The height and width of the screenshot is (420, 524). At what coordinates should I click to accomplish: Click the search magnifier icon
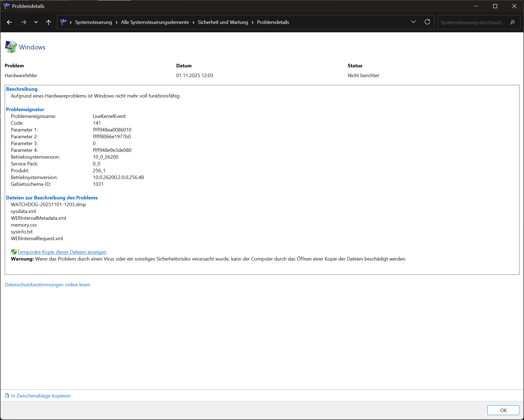coord(512,22)
